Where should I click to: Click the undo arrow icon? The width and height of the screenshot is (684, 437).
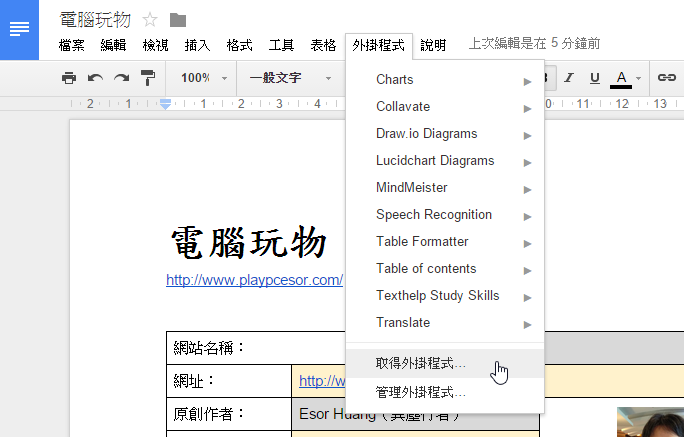[95, 78]
